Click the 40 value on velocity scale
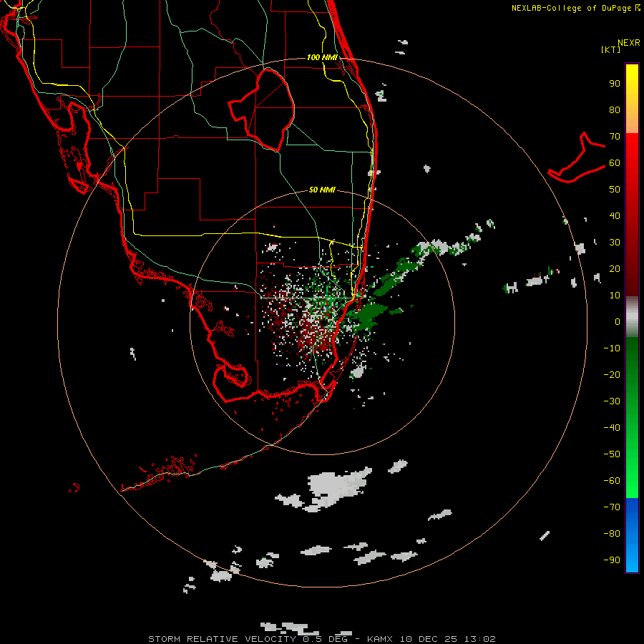 (615, 215)
